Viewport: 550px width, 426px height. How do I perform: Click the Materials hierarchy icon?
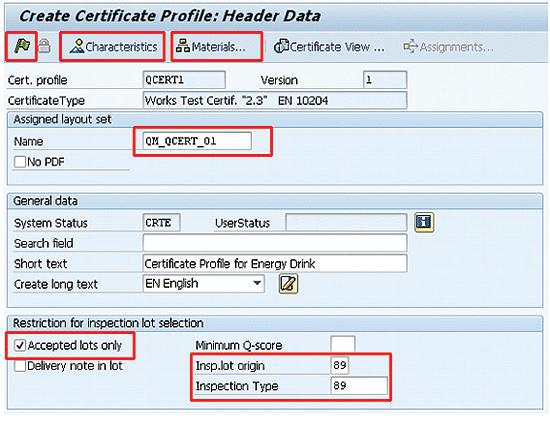[183, 46]
